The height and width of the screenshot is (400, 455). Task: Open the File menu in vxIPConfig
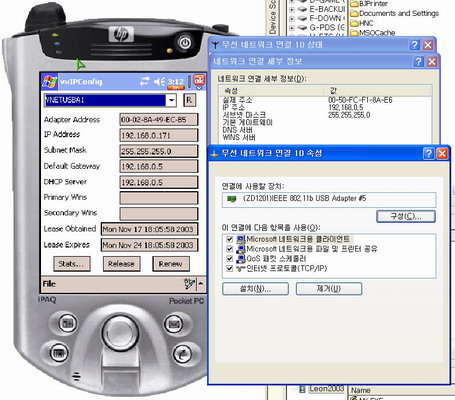click(49, 284)
